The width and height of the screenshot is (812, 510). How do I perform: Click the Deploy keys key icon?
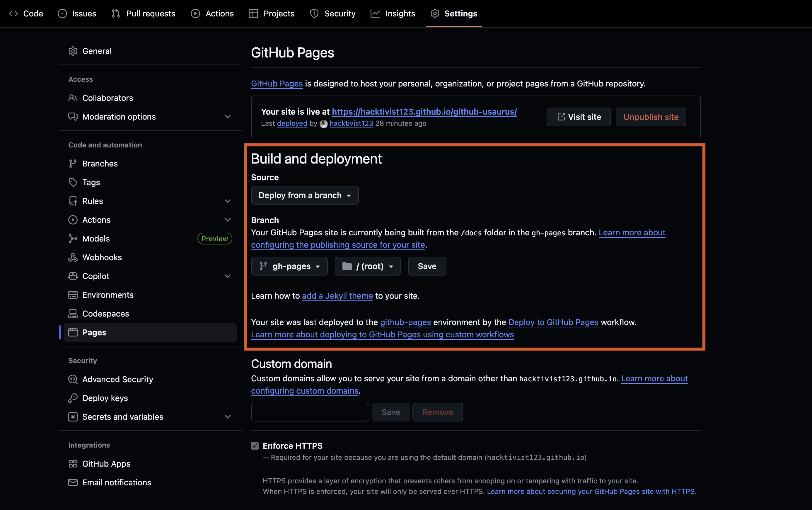[73, 398]
